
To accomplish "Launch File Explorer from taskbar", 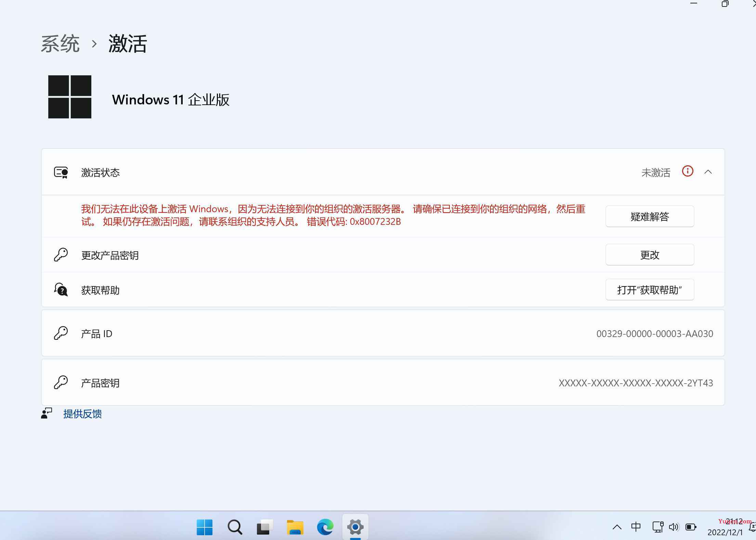I will coord(295,527).
